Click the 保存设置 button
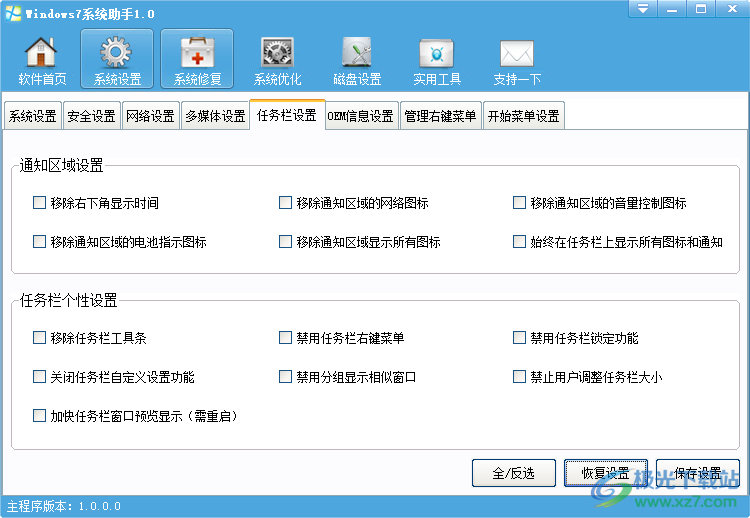Screen dimensions: 750x518 697,473
